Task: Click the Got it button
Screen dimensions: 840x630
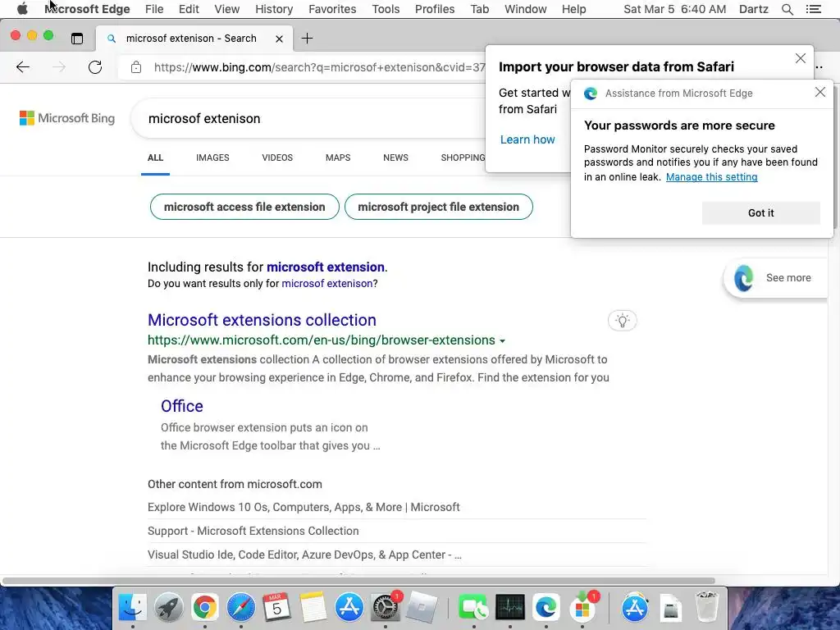Action: click(x=760, y=212)
